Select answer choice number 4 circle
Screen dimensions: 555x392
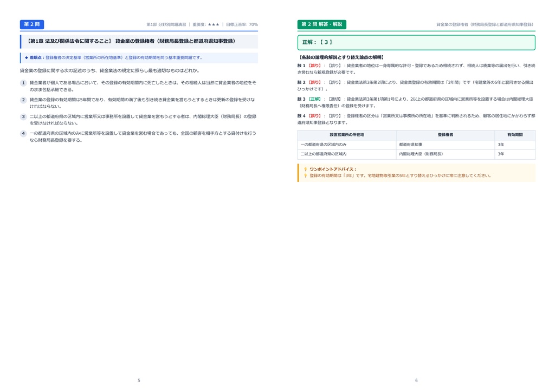point(23,133)
